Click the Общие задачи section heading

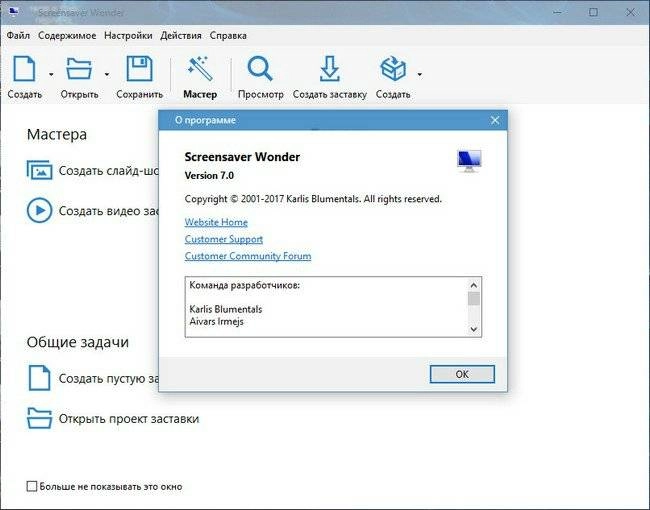[x=78, y=342]
